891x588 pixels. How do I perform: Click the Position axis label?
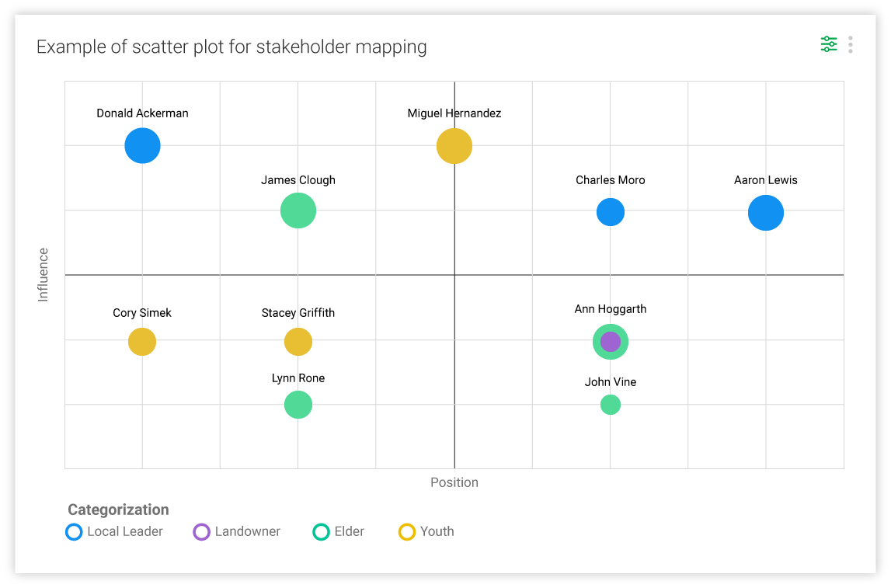pos(454,482)
